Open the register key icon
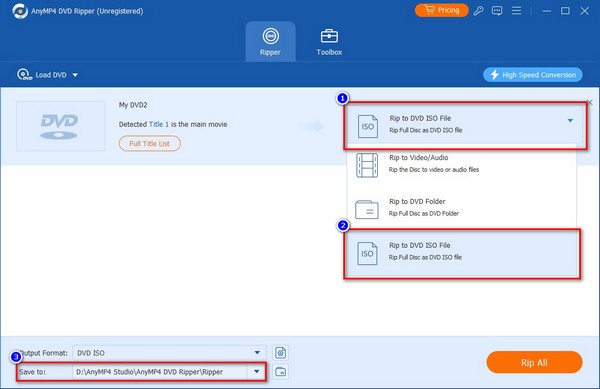 pos(478,11)
